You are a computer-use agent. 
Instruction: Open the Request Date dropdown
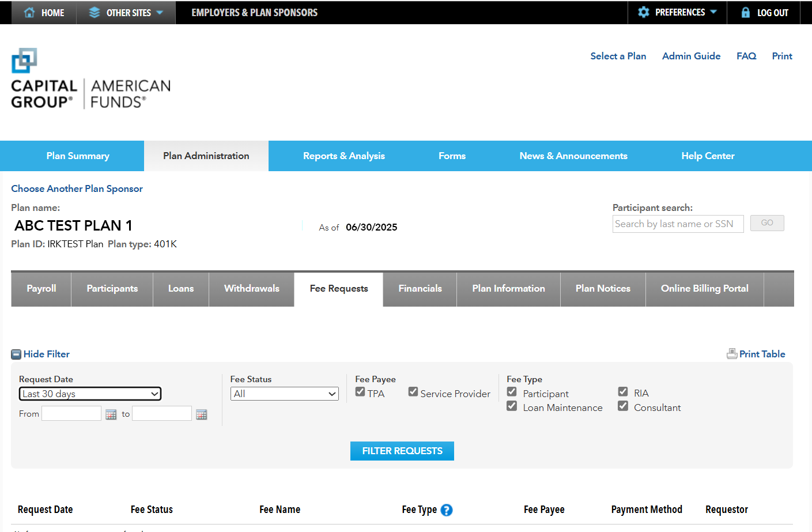click(x=90, y=394)
